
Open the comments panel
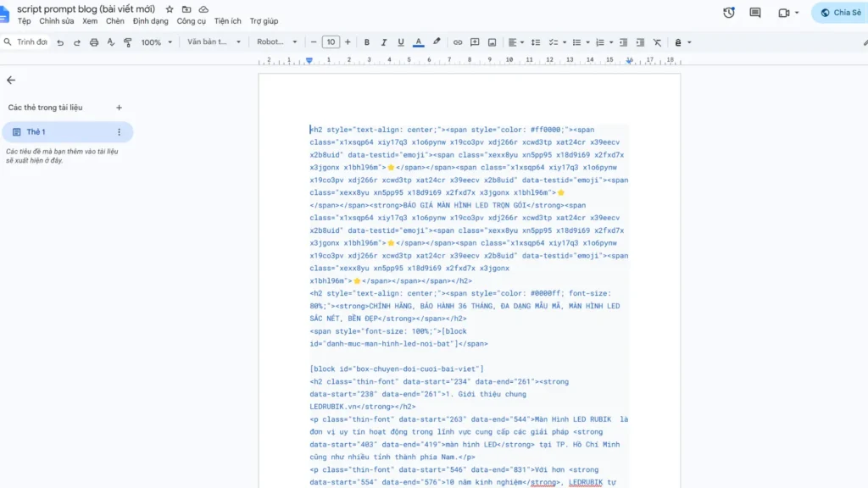(755, 13)
